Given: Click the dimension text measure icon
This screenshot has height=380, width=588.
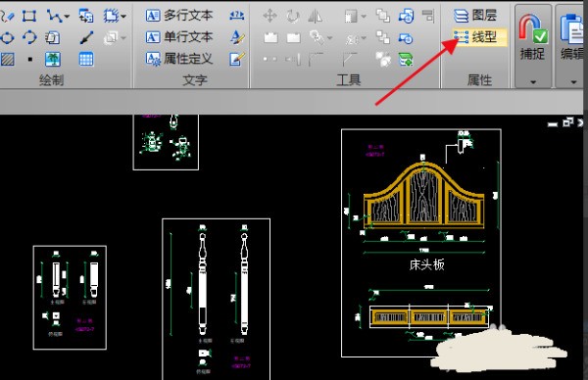Looking at the screenshot, I should click(x=237, y=16).
